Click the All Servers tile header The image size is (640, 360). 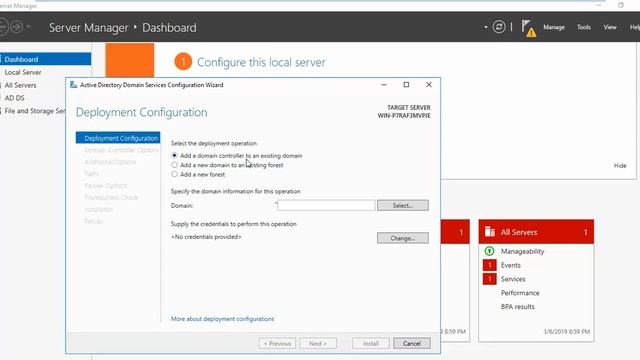coord(536,232)
